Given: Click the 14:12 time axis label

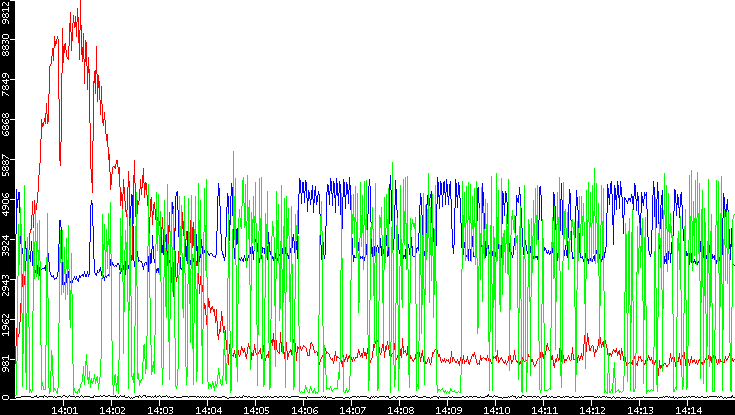Looking at the screenshot, I should coord(592,409).
